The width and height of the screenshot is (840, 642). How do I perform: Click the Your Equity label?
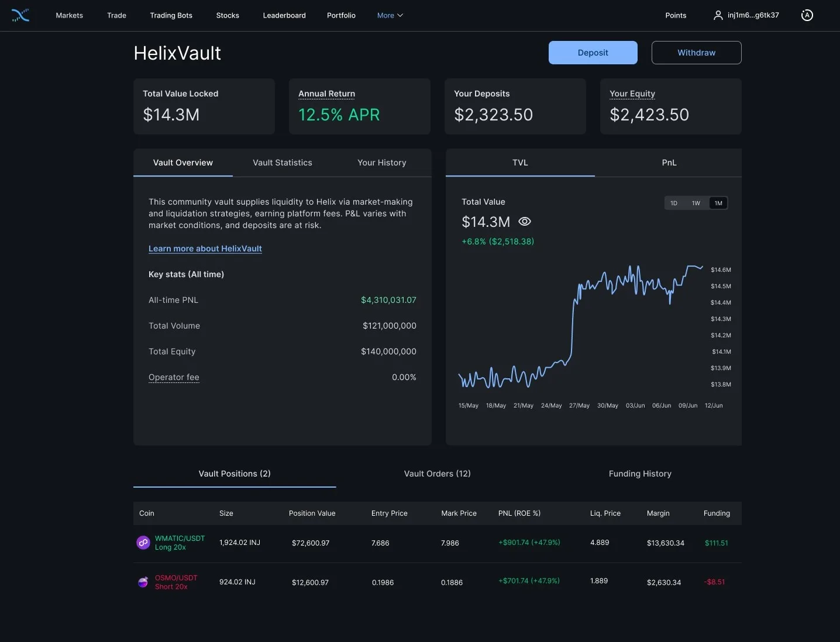coord(632,94)
